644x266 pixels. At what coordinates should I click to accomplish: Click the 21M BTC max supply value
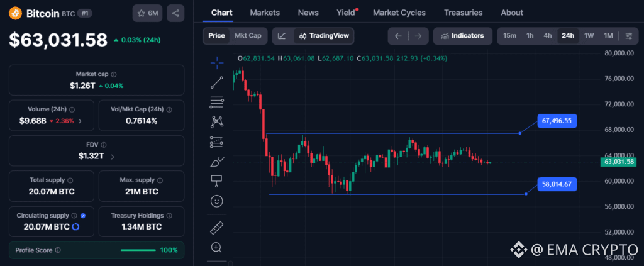(142, 192)
